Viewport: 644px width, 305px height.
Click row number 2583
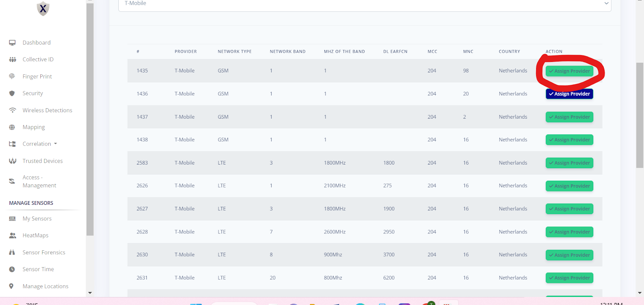(142, 163)
